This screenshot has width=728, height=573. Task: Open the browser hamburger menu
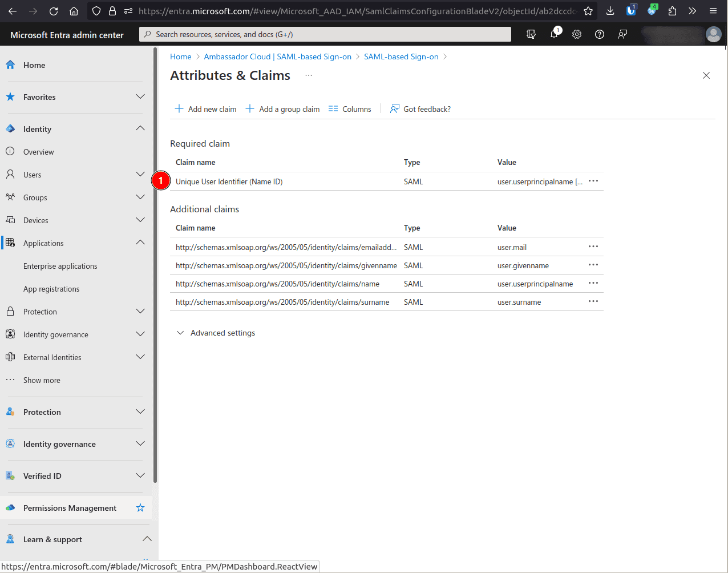(x=713, y=11)
